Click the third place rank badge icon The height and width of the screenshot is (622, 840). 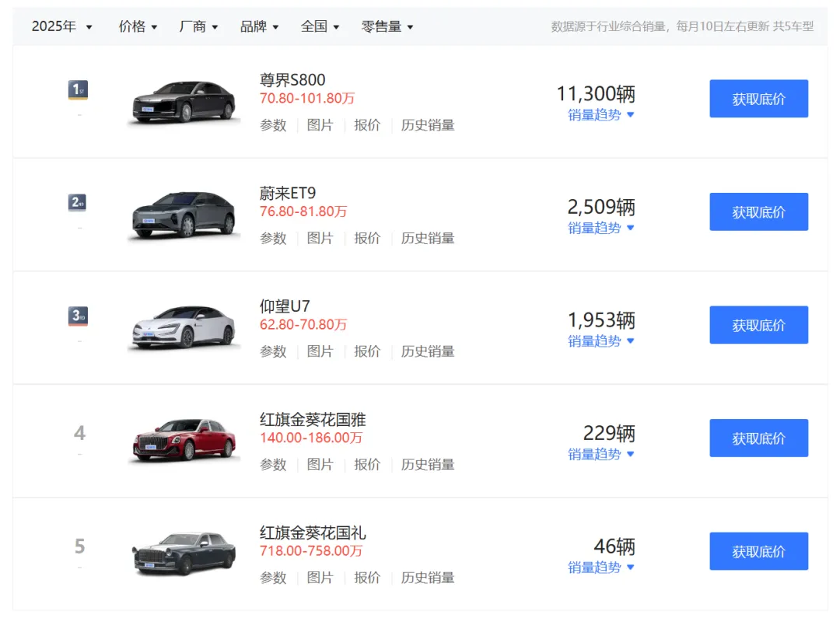(x=78, y=316)
